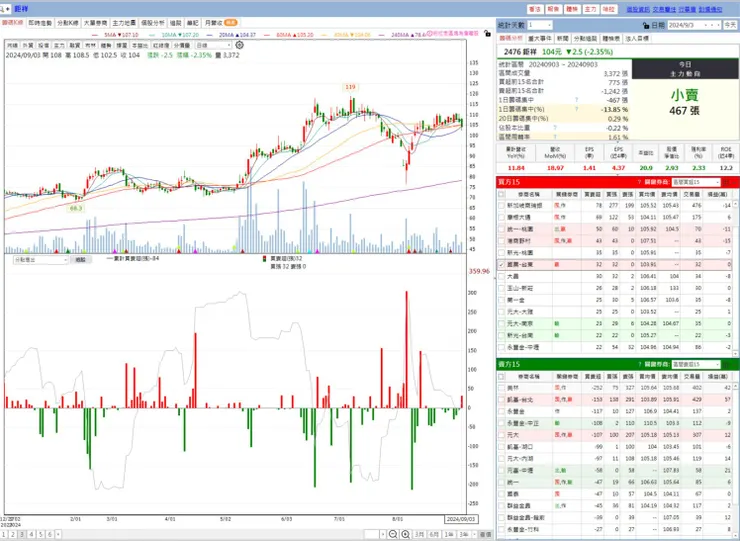Switch to the 重大事件 tab
Screen dimensions: 740x541
coord(539,38)
